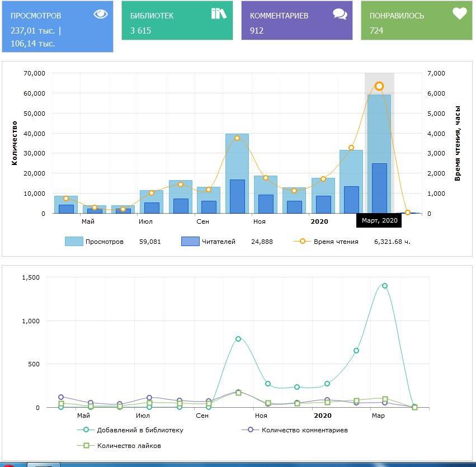The width and height of the screenshot is (476, 467).
Task: Click the dark blue Читателей legend color box
Action: 190,241
